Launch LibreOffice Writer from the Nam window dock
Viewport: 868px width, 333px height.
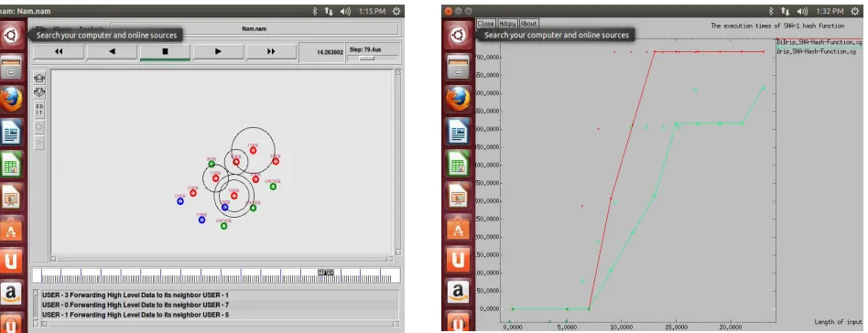11,132
